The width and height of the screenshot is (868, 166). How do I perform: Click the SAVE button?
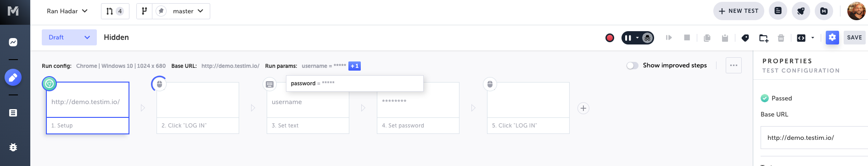[854, 38]
